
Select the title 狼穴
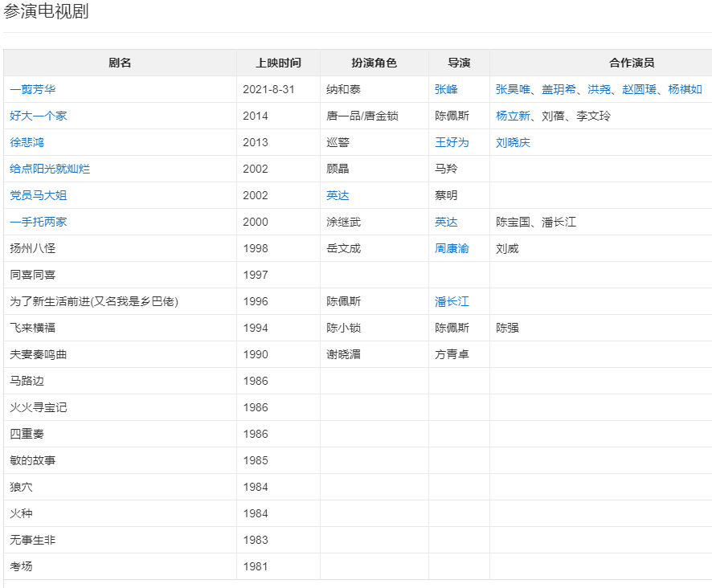pos(21,487)
